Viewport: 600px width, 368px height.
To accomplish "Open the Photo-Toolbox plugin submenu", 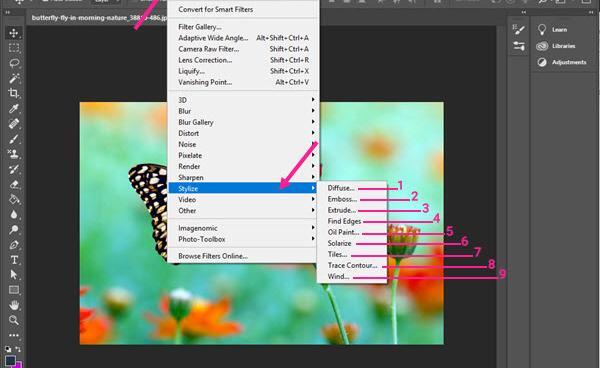I will tap(243, 239).
